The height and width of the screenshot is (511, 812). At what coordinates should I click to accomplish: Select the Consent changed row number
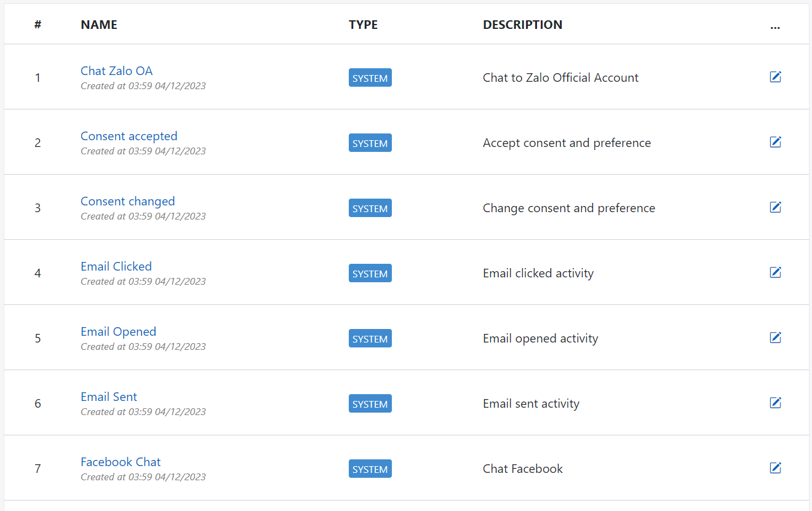[38, 207]
